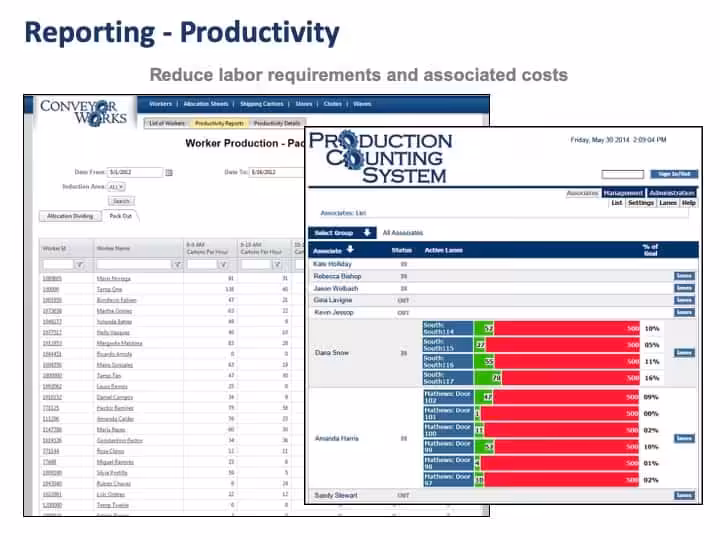Click Lanes button for Dana Snow
The height and width of the screenshot is (540, 720).
tap(684, 353)
